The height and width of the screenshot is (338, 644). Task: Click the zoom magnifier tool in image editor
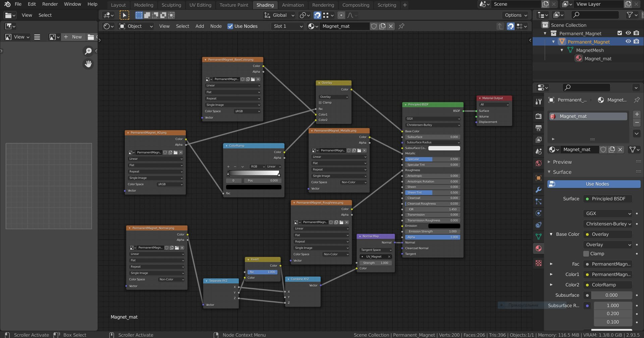(88, 51)
